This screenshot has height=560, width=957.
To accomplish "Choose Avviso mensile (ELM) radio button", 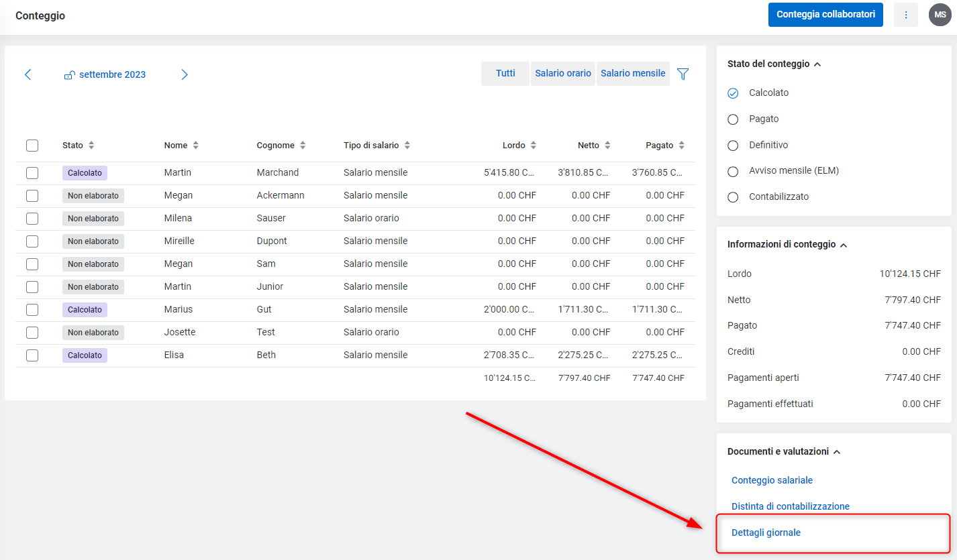I will point(733,172).
